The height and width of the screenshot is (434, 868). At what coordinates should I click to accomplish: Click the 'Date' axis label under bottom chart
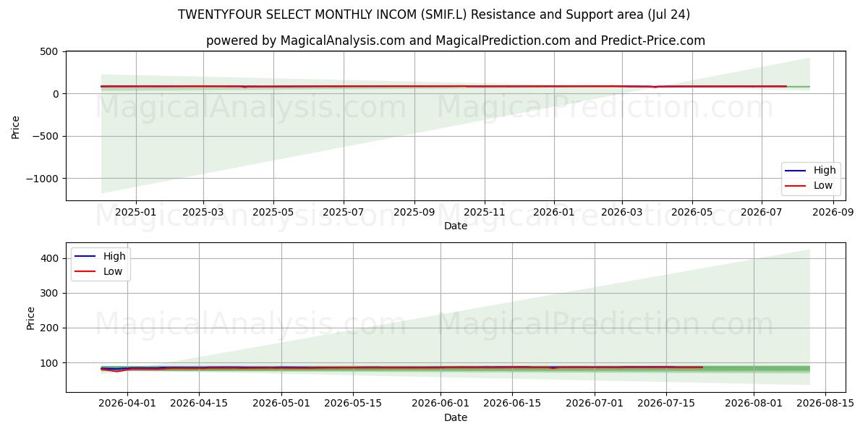point(456,417)
